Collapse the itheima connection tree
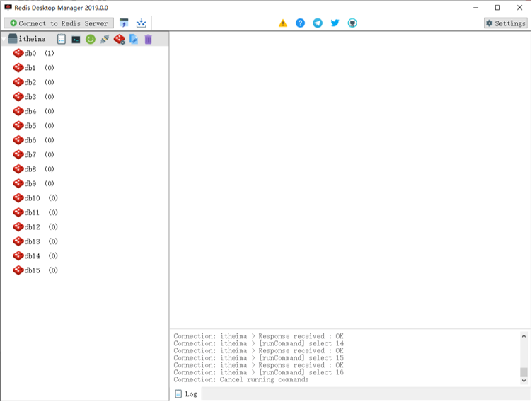 [4, 40]
